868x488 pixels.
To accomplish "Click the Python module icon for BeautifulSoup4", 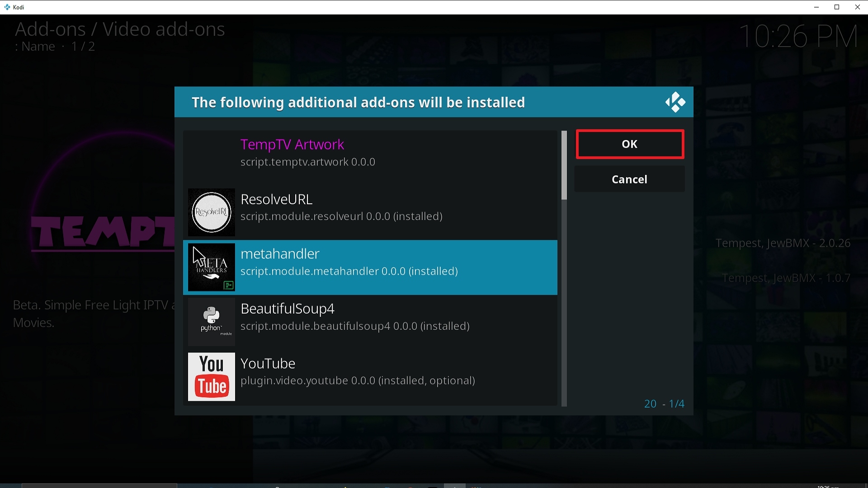I will pyautogui.click(x=212, y=322).
